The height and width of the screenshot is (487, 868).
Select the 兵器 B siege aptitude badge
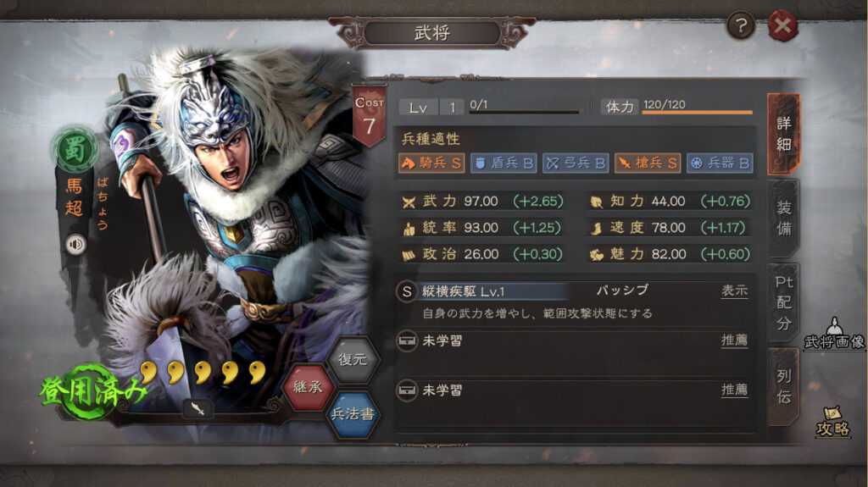pyautogui.click(x=720, y=163)
